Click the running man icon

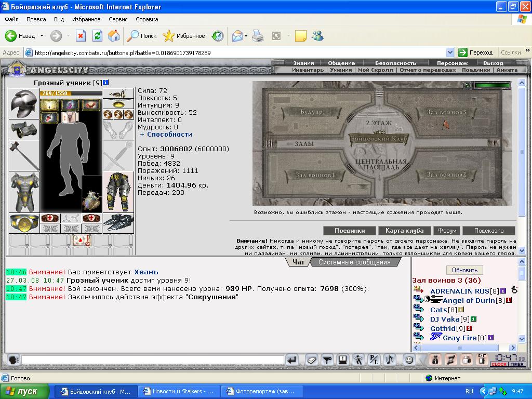click(358, 360)
